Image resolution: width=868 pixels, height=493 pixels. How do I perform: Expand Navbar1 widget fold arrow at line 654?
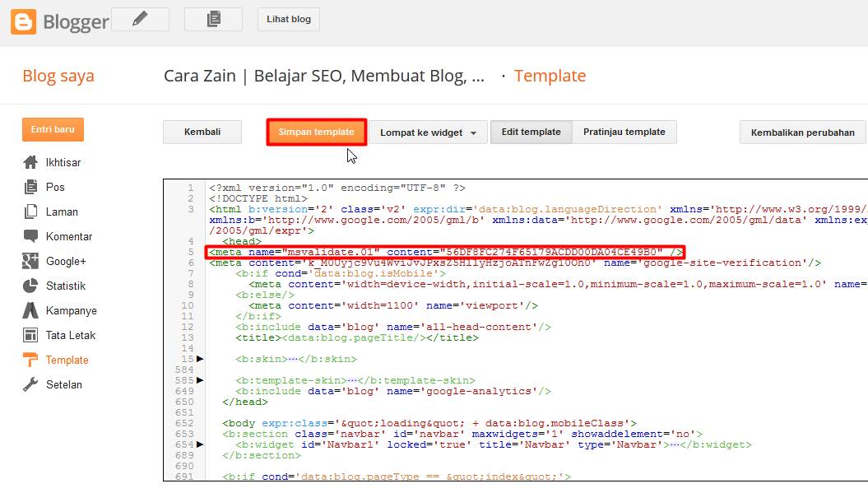[200, 444]
